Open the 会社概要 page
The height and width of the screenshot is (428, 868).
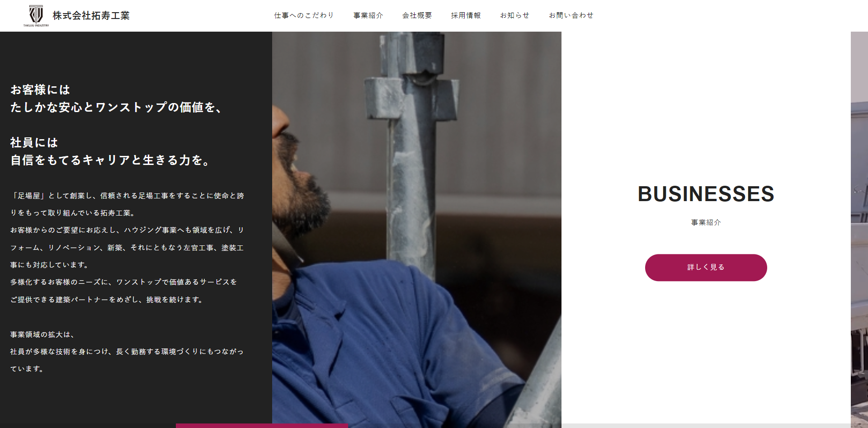point(417,15)
